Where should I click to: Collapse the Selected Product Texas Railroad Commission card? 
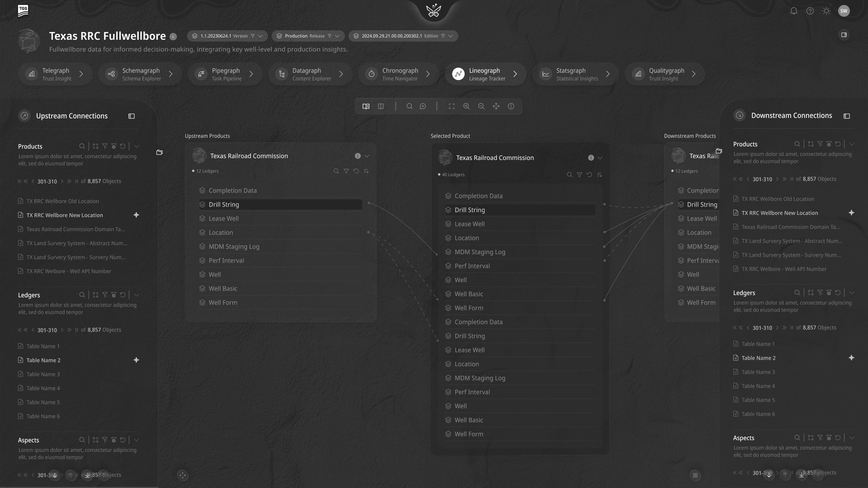(600, 158)
